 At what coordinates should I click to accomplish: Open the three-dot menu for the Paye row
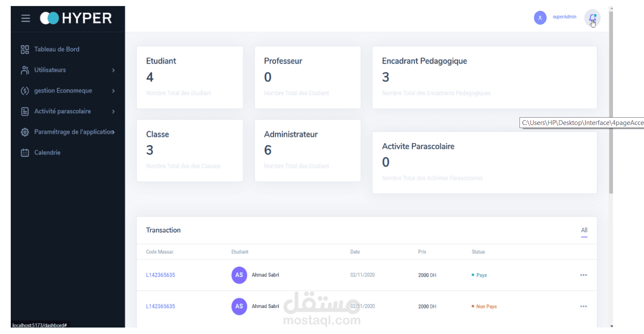[x=583, y=275]
